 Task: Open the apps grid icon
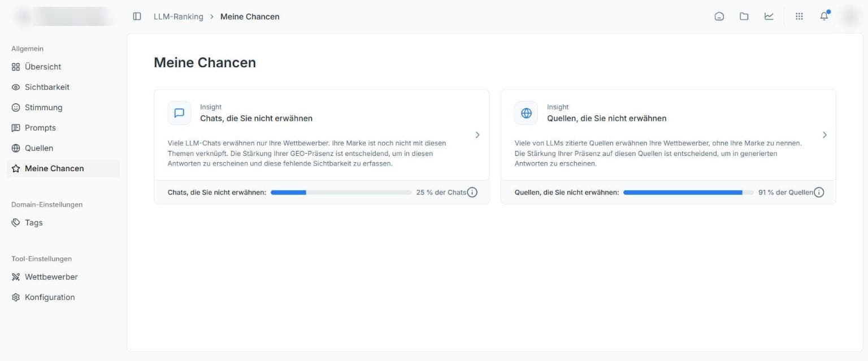(799, 16)
